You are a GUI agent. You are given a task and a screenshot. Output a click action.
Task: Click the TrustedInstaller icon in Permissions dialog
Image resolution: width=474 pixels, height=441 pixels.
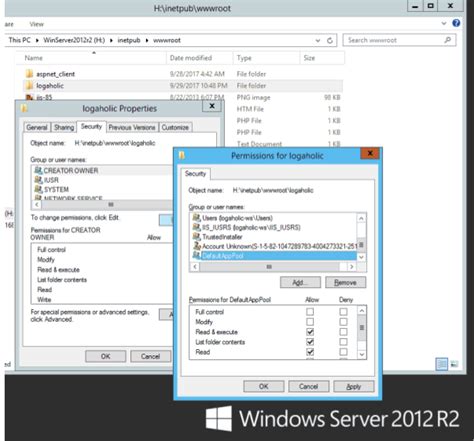click(197, 237)
